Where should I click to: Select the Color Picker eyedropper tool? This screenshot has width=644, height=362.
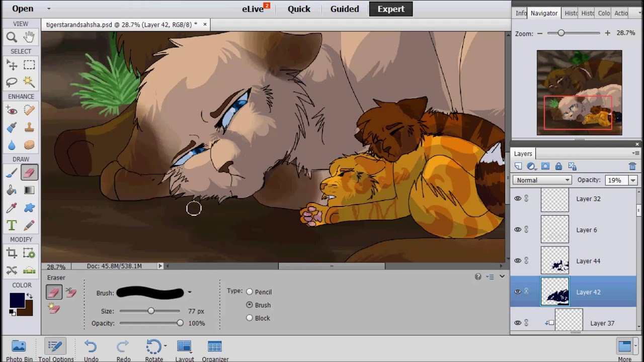(x=12, y=208)
